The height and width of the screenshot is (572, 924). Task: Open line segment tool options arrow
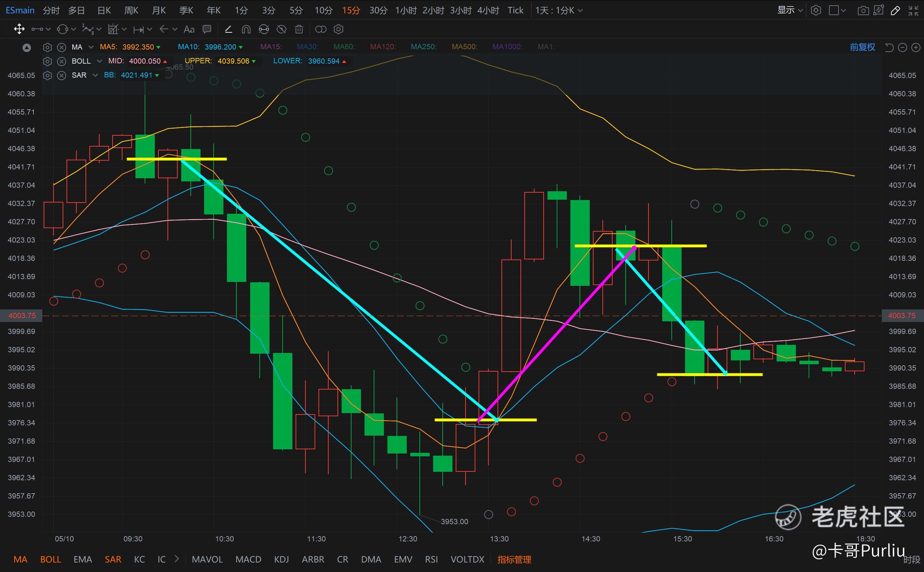click(x=48, y=29)
